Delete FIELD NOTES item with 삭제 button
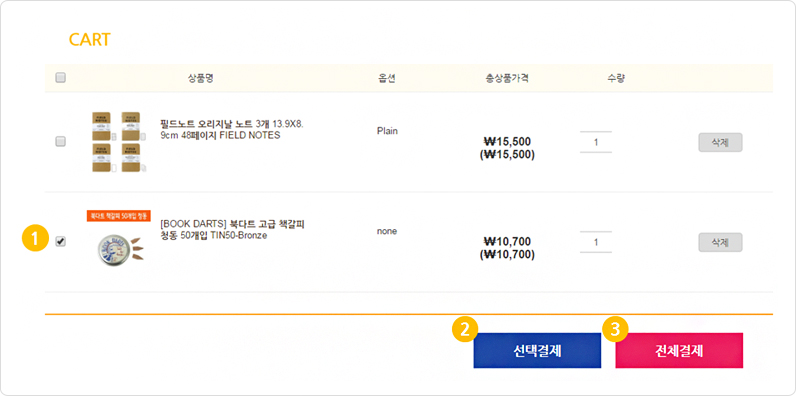The height and width of the screenshot is (396, 796). point(720,142)
